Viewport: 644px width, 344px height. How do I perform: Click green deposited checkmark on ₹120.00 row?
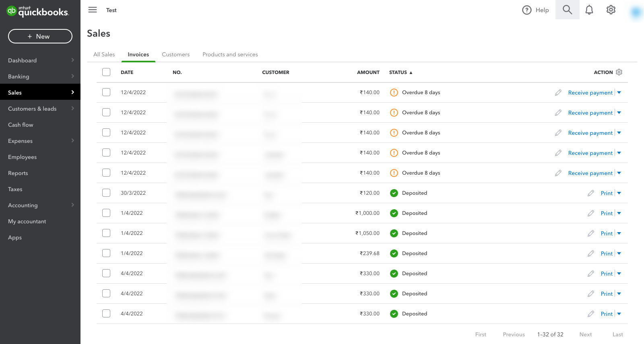tap(394, 193)
